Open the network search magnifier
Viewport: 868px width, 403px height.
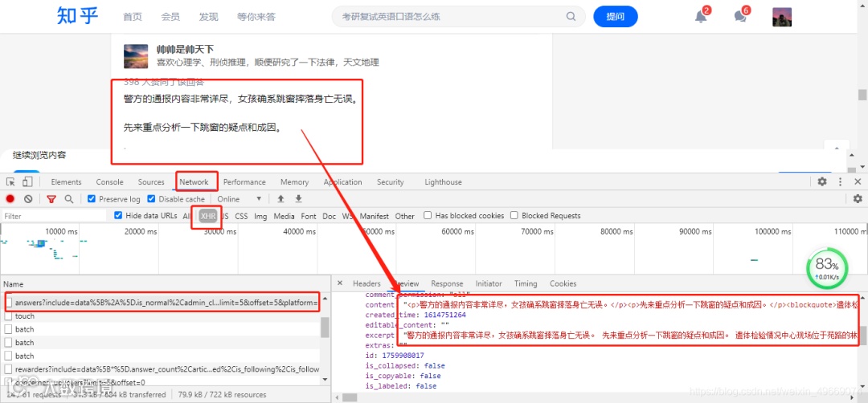pos(68,199)
